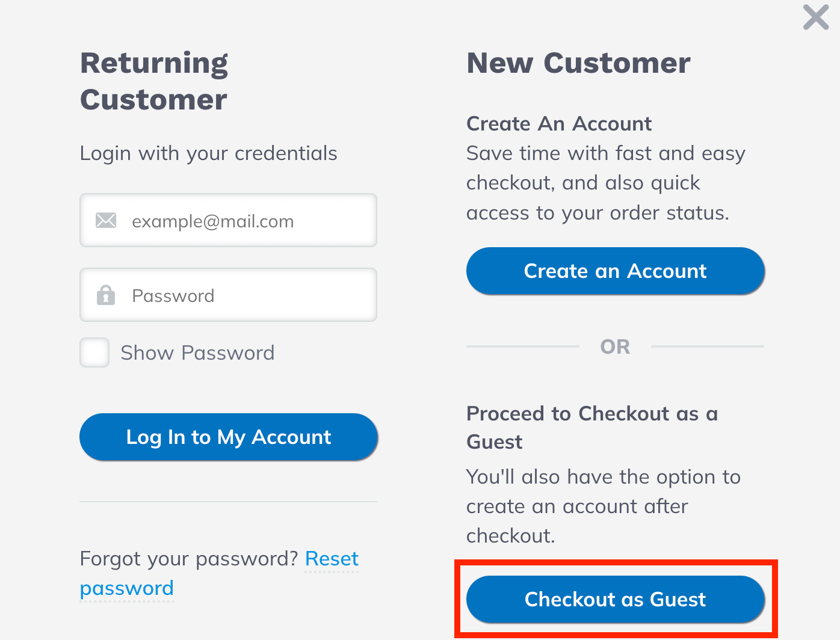This screenshot has width=840, height=640.
Task: Click the OR divider text
Action: point(615,347)
